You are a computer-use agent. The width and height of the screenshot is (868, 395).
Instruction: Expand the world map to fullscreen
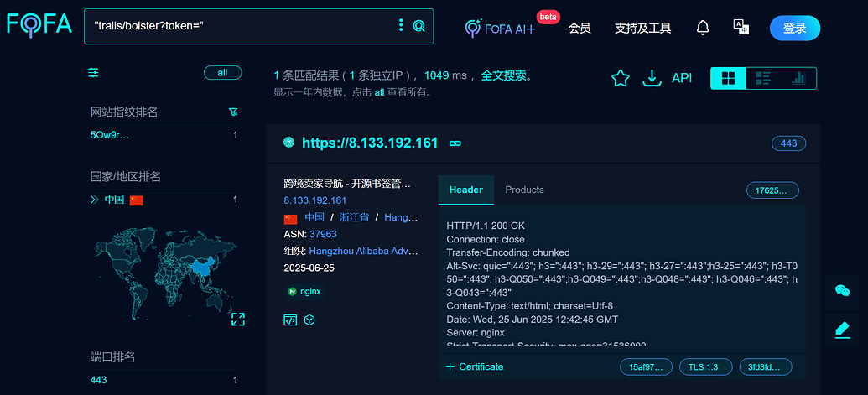[x=237, y=319]
